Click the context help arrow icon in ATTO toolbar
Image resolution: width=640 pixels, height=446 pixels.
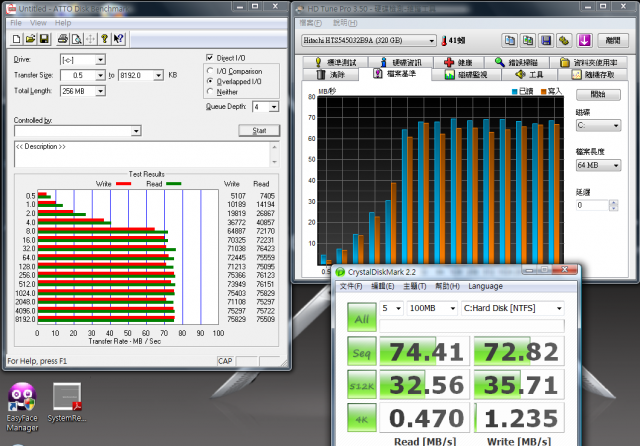118,39
